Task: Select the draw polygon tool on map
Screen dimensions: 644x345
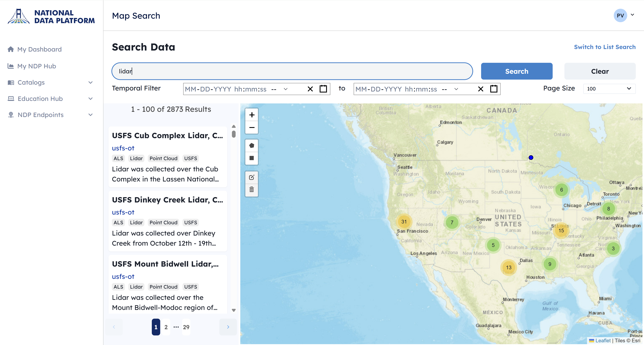Action: pos(252,146)
